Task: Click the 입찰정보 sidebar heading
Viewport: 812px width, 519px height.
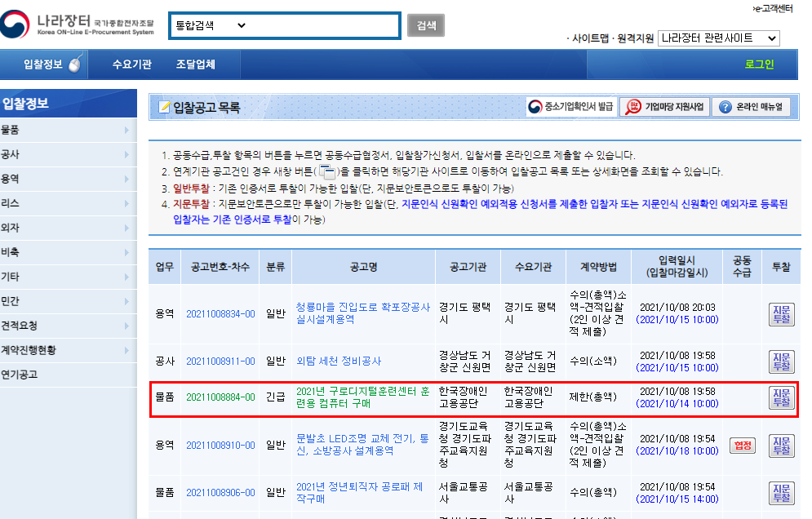Action: coord(24,103)
